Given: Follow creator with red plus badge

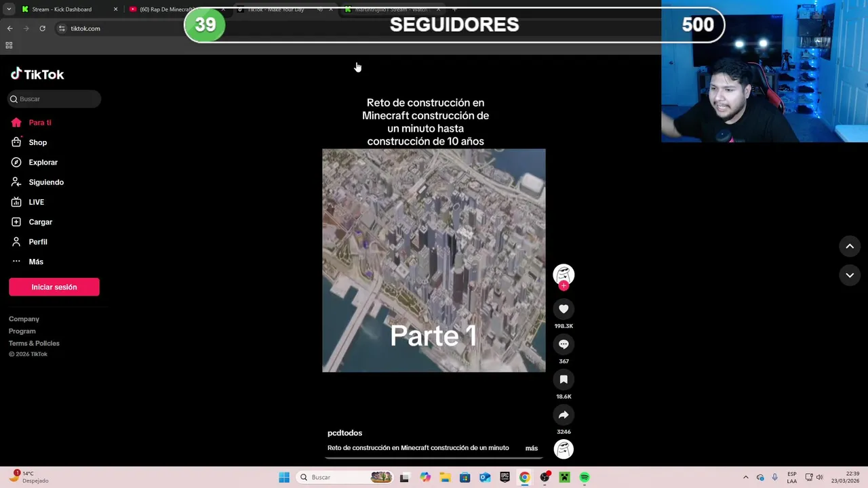Looking at the screenshot, I should tap(564, 285).
